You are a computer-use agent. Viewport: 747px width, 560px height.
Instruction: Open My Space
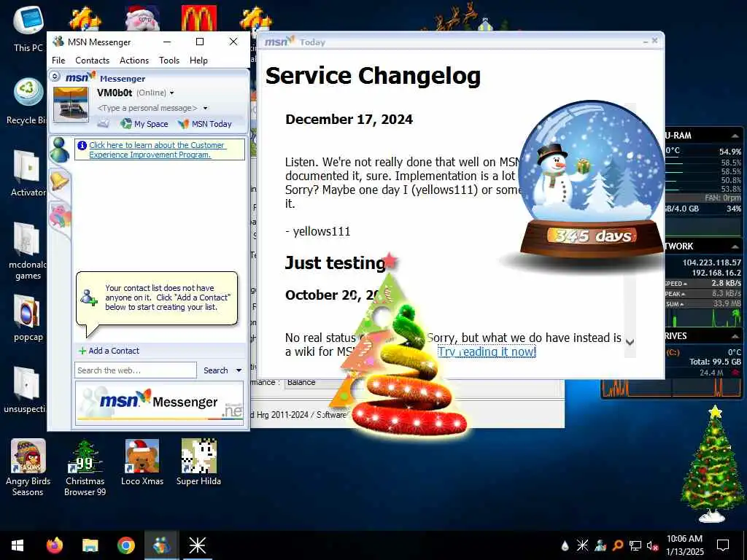[145, 124]
